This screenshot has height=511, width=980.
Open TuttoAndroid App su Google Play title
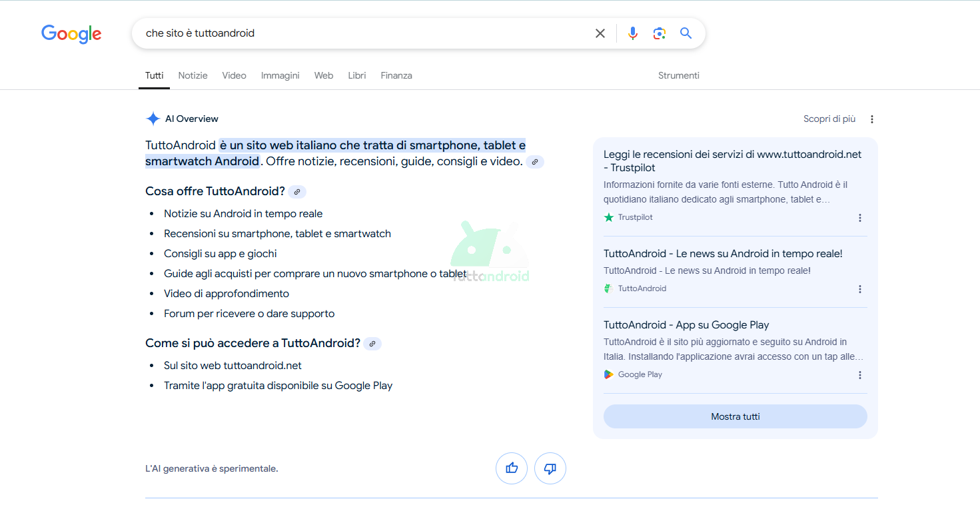pyautogui.click(x=686, y=325)
